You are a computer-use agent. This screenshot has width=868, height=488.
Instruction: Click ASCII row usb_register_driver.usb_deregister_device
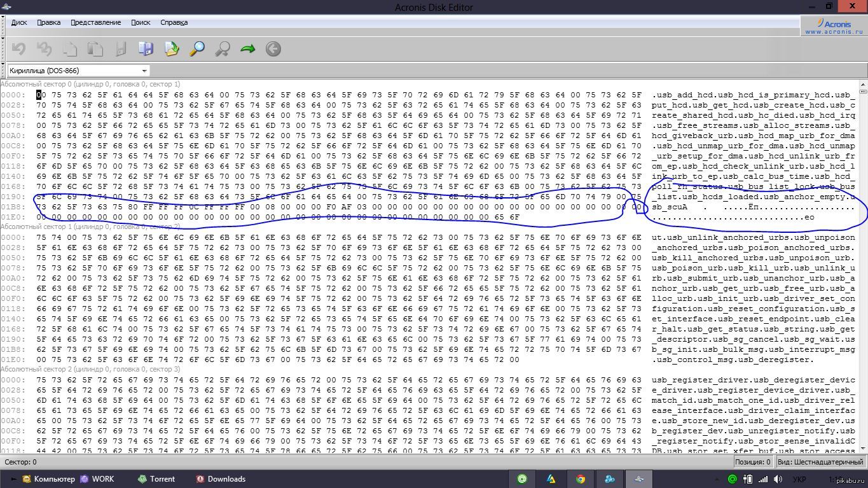pos(754,380)
